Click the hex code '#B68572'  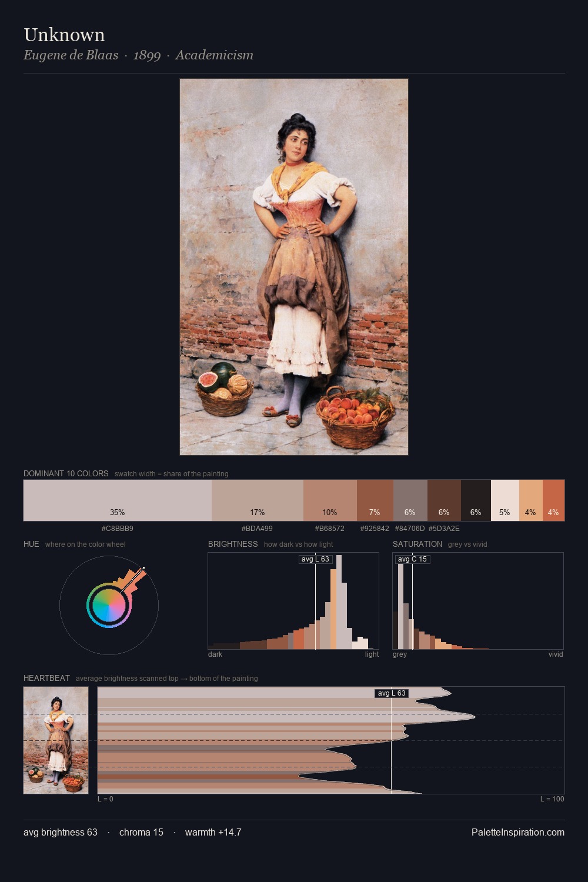[330, 529]
